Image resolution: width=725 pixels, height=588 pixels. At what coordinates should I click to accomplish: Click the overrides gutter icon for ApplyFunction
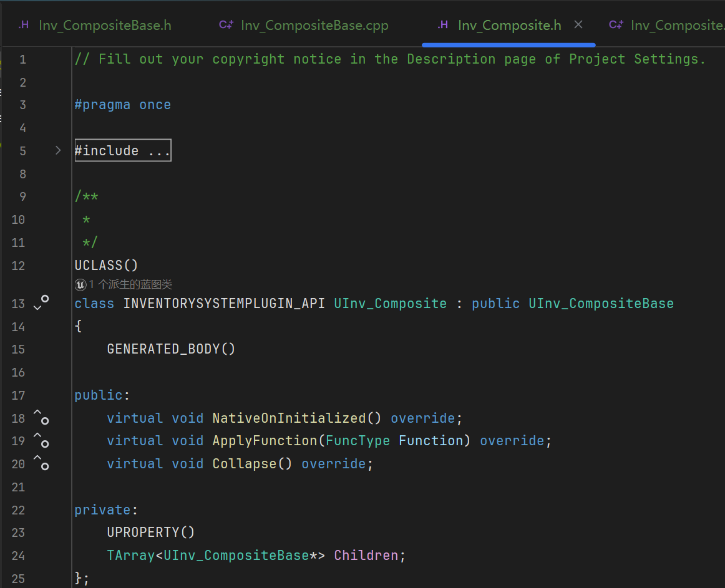(41, 440)
